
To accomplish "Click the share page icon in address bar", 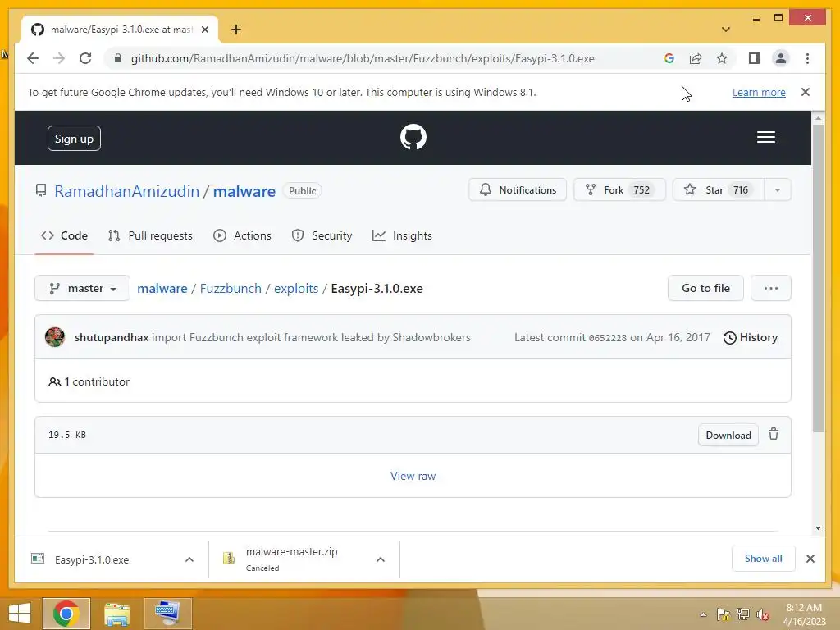I will pos(696,58).
